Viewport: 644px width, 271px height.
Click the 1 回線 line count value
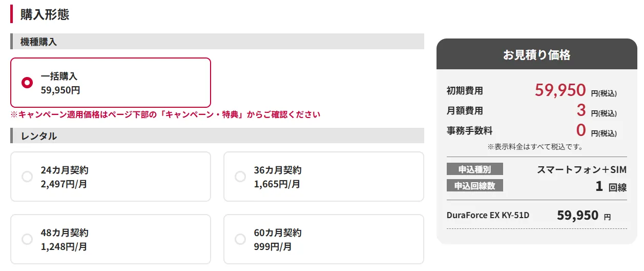click(x=611, y=186)
